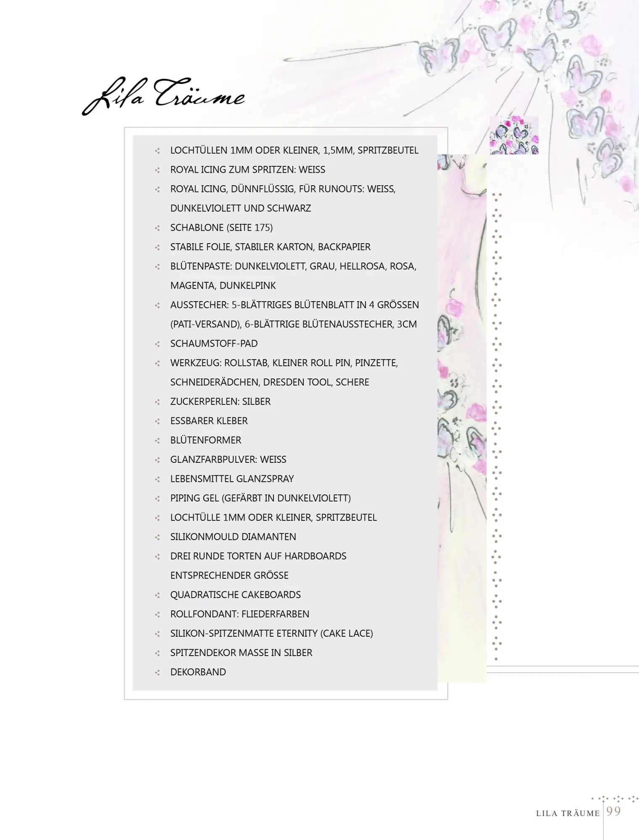This screenshot has height=840, width=639.
Task: Click the bullet icon beside "ZUCKERPERLEN: SILBER"
Action: (158, 402)
